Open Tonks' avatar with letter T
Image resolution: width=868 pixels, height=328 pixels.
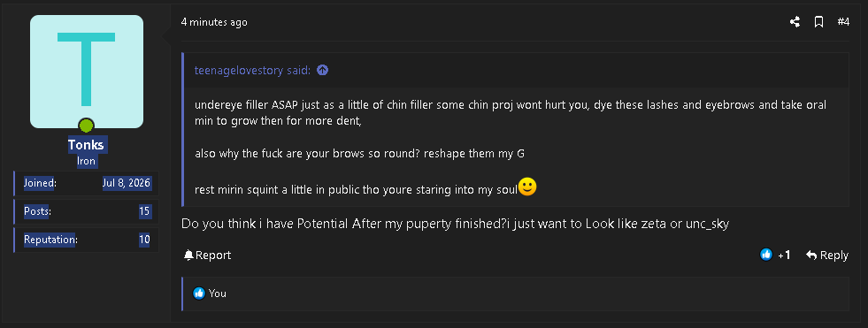(87, 72)
